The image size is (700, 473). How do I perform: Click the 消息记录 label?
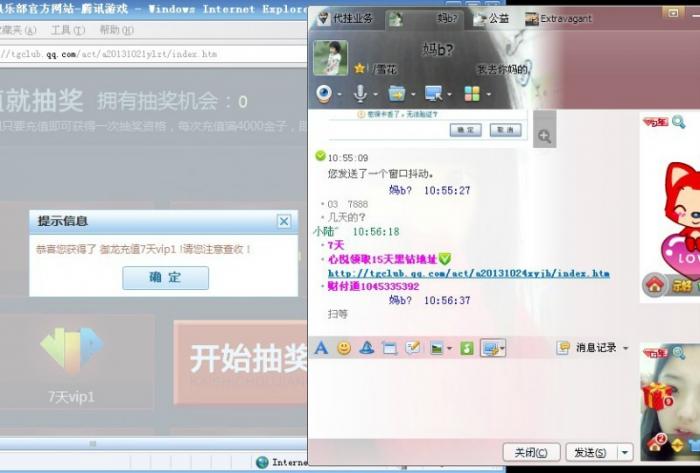pos(596,348)
